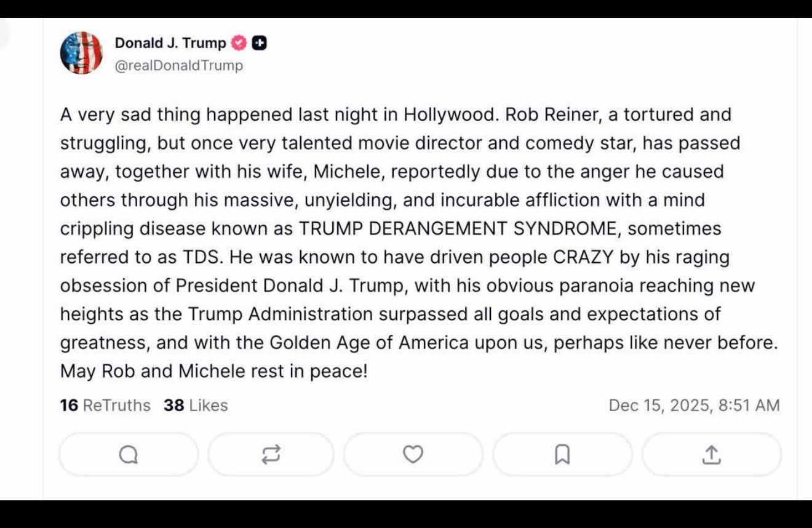Click the red verified badge

239,43
